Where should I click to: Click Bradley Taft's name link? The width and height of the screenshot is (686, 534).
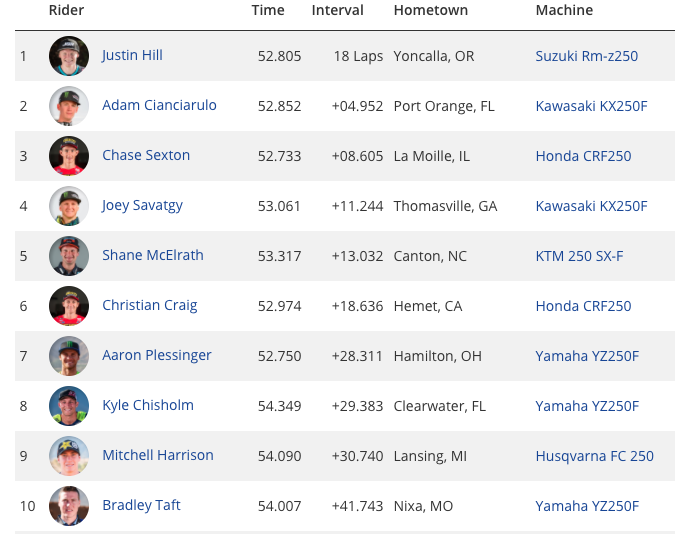(141, 505)
